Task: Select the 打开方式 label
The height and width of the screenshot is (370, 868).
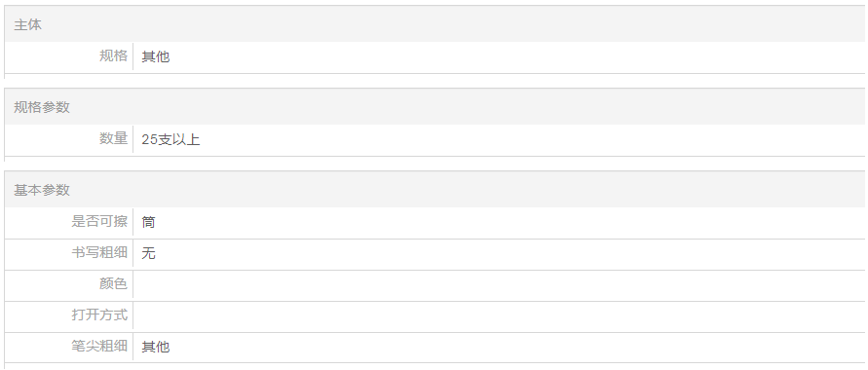Action: (99, 314)
